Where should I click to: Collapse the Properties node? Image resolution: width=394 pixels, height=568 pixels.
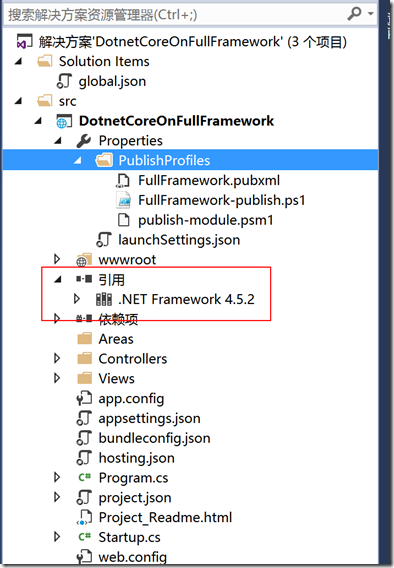58,141
